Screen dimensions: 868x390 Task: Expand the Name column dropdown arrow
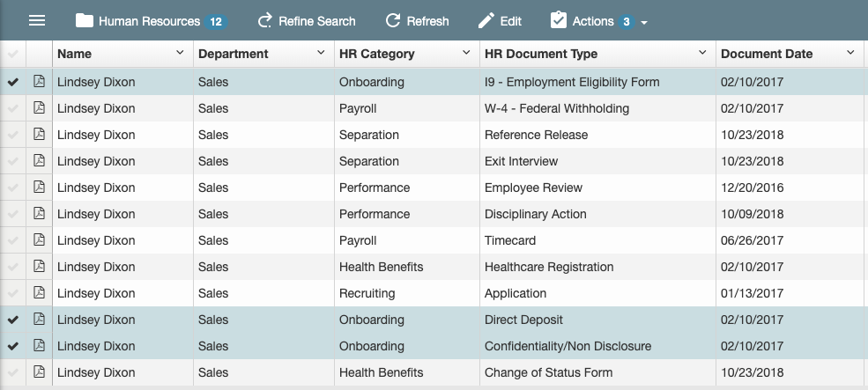180,54
